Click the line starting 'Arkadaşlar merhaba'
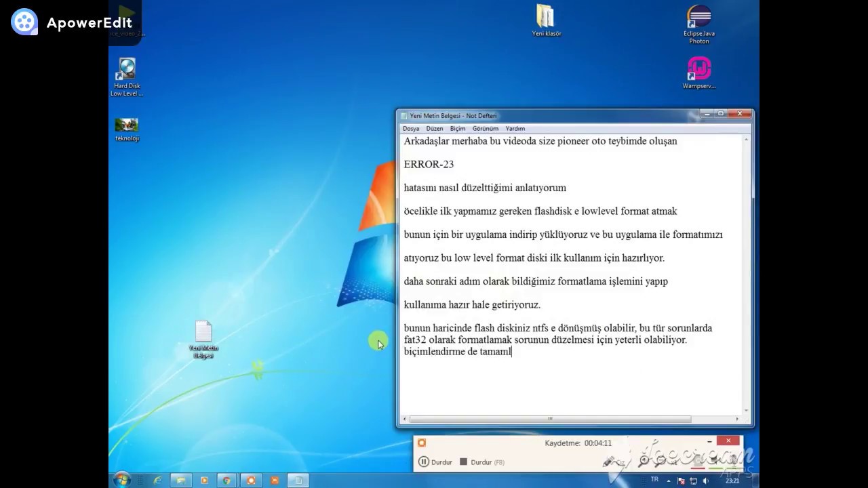Screen dimensions: 868x488 tap(540, 141)
